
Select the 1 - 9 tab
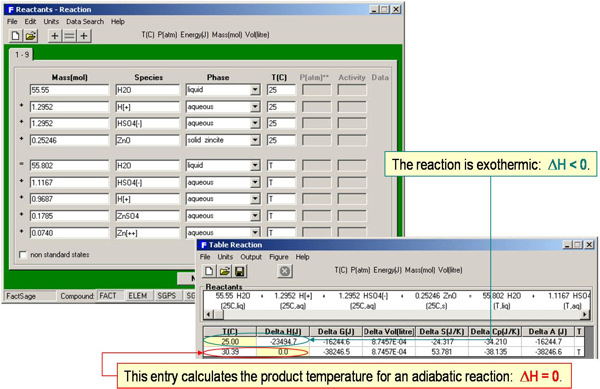point(22,55)
